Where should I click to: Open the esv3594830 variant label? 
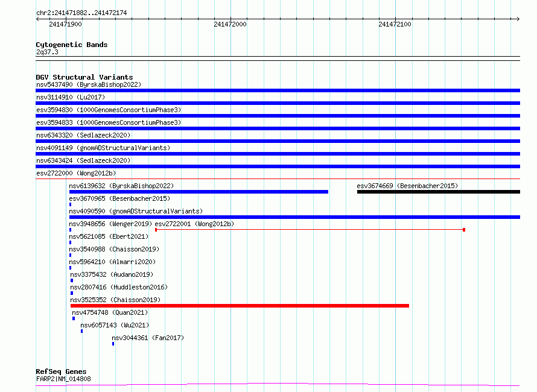click(x=108, y=110)
